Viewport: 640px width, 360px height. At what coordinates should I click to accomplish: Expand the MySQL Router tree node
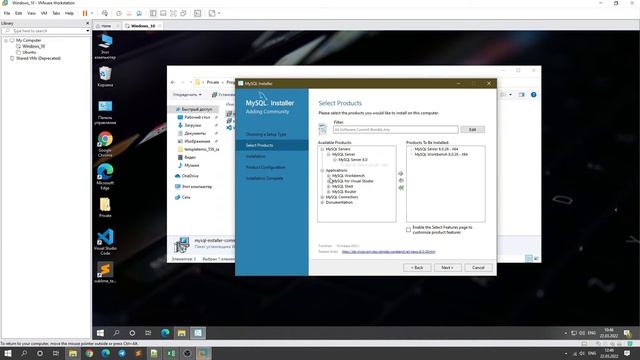(x=329, y=192)
